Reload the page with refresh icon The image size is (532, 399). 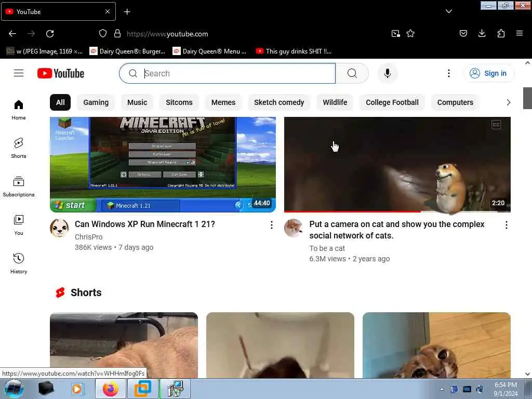tap(50, 34)
